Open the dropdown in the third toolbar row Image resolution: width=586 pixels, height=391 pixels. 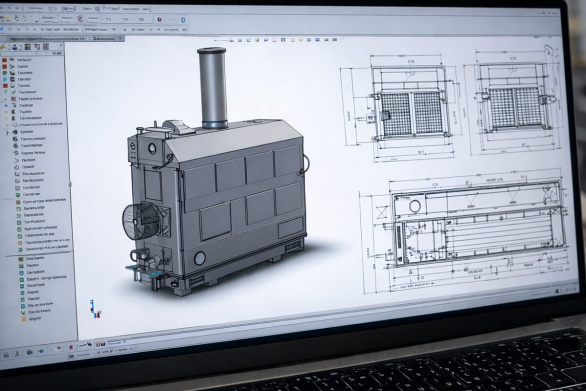[x=114, y=29]
